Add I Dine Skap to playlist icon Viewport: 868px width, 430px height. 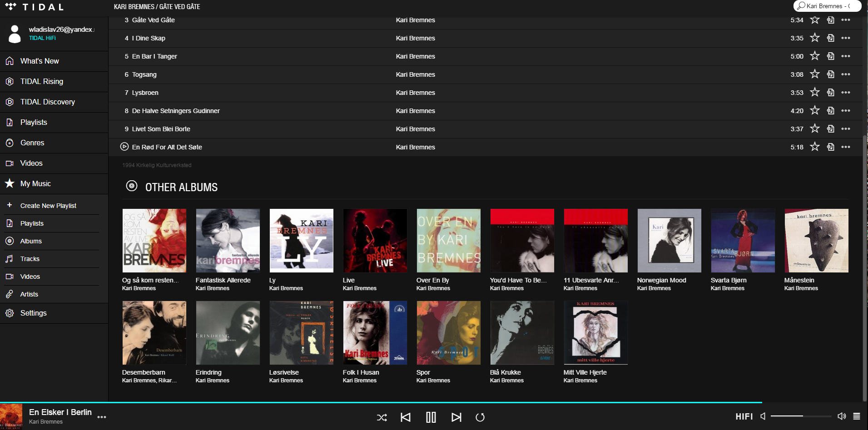pos(830,38)
